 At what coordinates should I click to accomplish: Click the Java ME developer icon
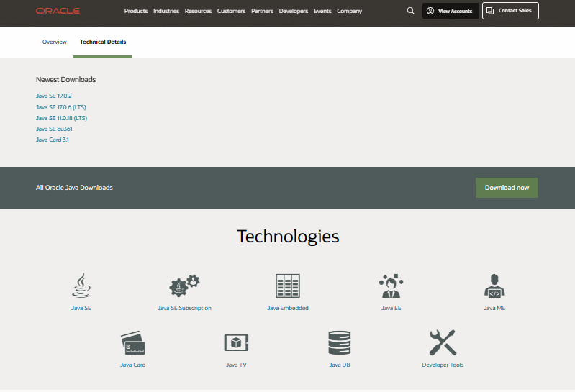[x=494, y=286]
